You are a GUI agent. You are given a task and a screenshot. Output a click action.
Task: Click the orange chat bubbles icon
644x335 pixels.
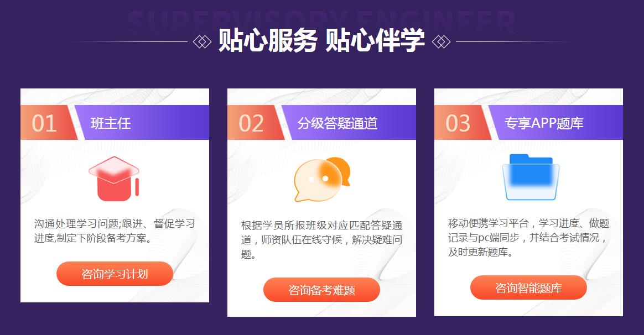(x=322, y=180)
